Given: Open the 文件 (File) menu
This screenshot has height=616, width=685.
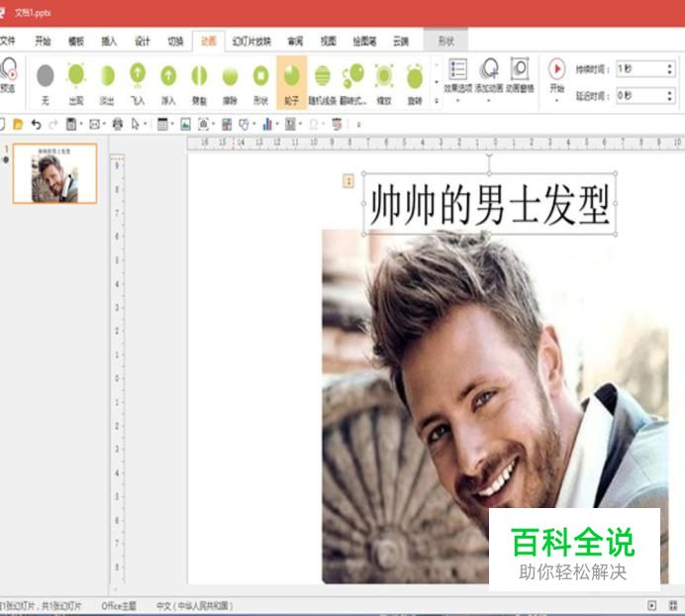Looking at the screenshot, I should [x=8, y=42].
